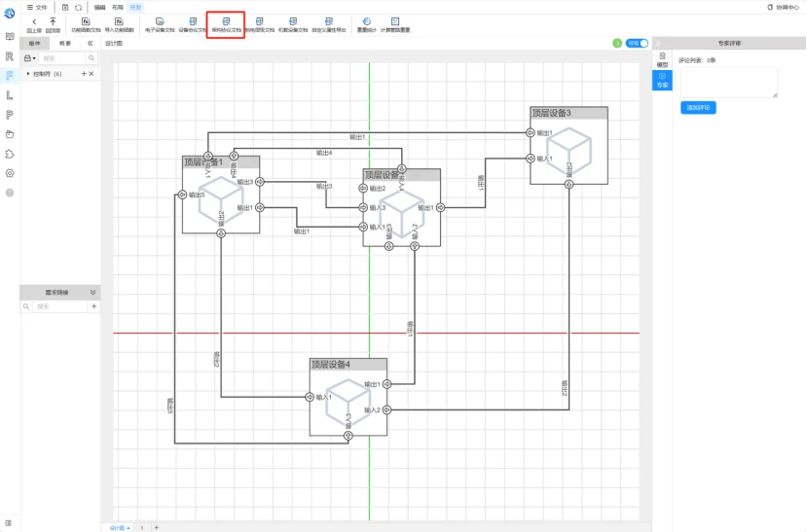Toggle the blue read-write switch
The width and height of the screenshot is (807, 532).
637,43
